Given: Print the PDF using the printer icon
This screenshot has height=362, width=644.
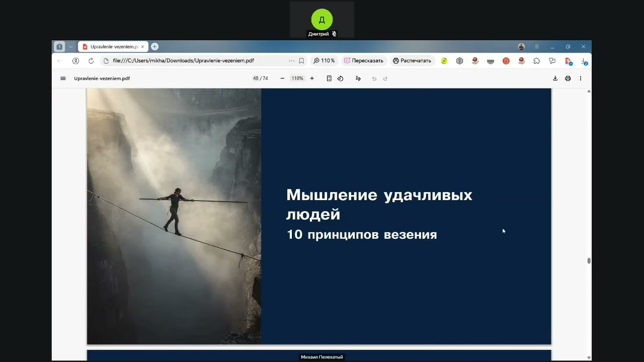Looking at the screenshot, I should [x=568, y=78].
